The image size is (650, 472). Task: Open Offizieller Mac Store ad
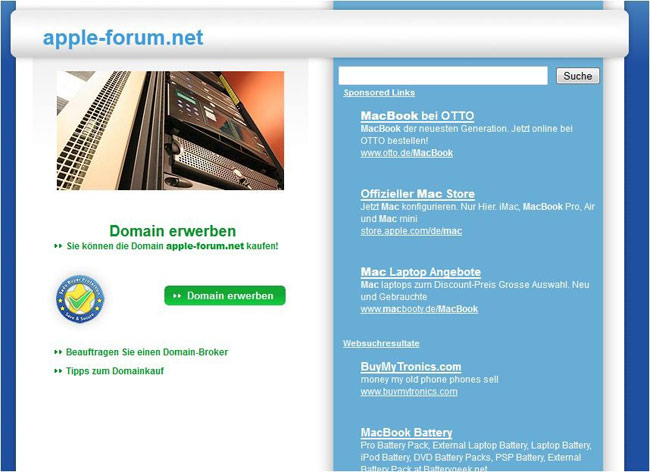click(417, 194)
